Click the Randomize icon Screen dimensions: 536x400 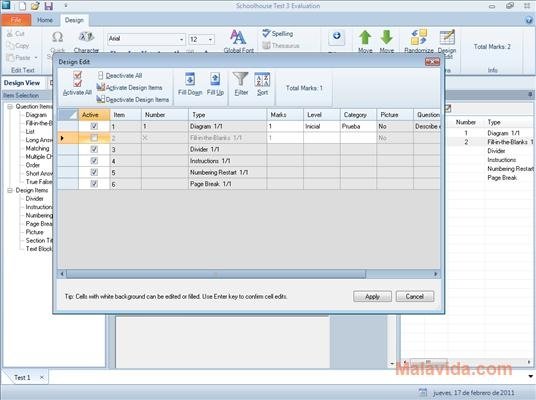tap(419, 37)
